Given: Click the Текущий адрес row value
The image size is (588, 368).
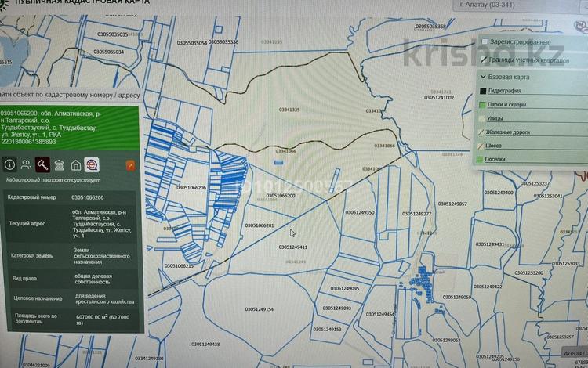Looking at the screenshot, I should click(102, 224).
